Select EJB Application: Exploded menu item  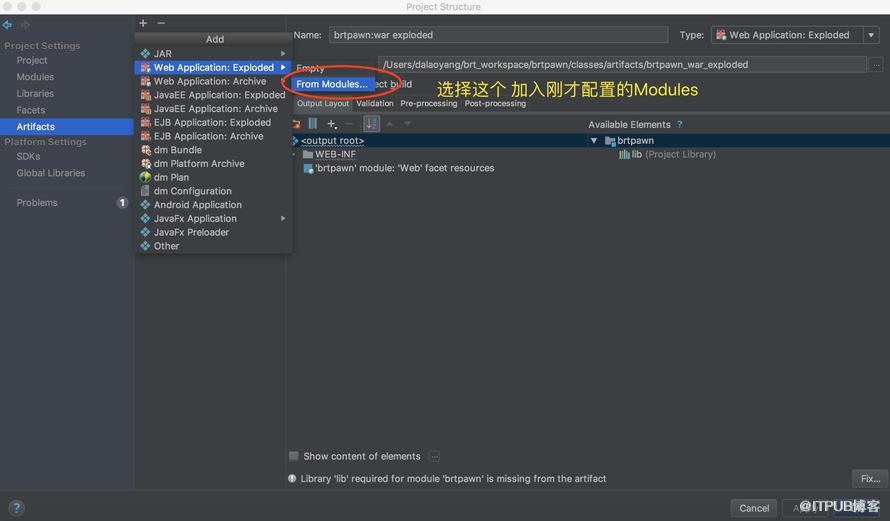[x=213, y=122]
